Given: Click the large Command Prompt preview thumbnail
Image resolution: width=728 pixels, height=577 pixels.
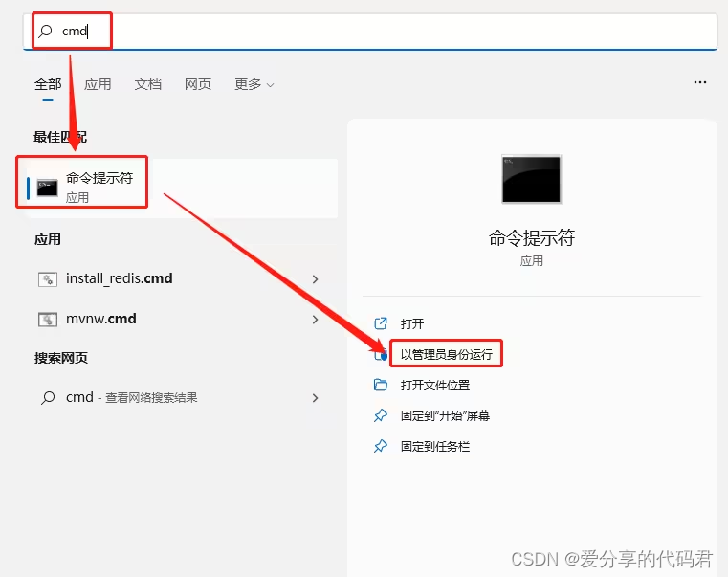Looking at the screenshot, I should [x=531, y=179].
